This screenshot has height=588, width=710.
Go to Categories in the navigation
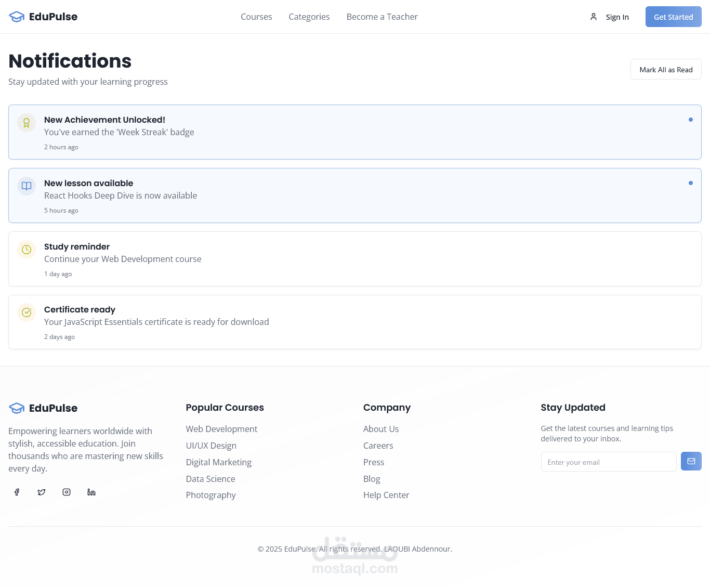pos(309,17)
